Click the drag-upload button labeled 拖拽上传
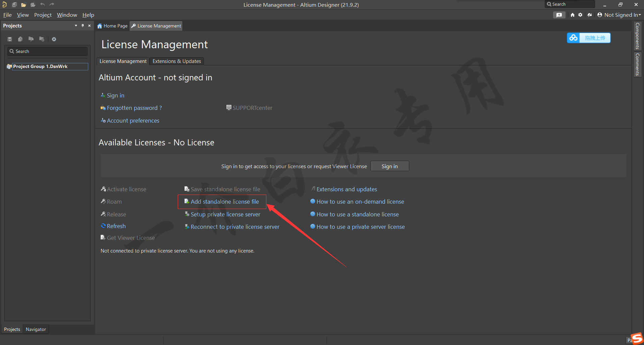 [595, 38]
